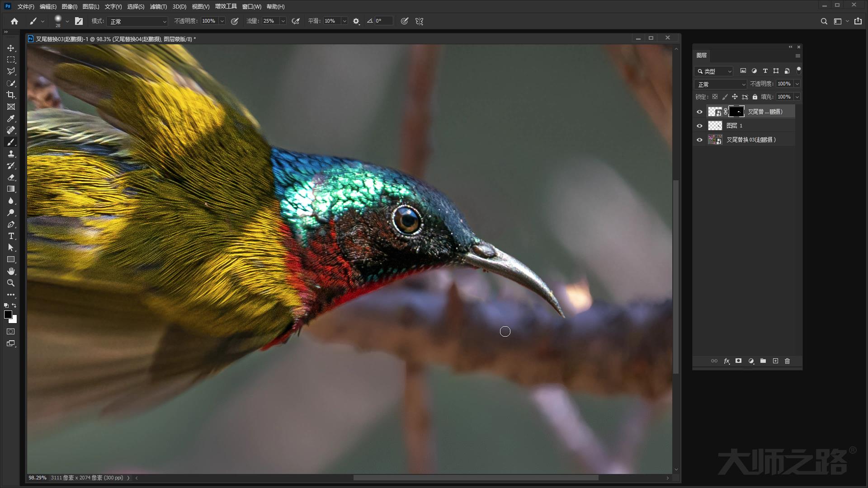Open smoothing options gear icon
The width and height of the screenshot is (868, 488).
tap(356, 21)
